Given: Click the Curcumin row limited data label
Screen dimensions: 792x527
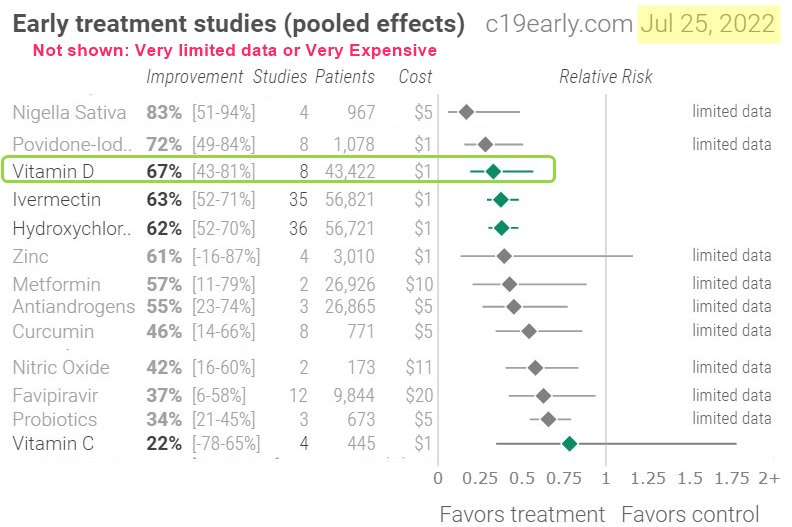Looking at the screenshot, I should point(731,330).
